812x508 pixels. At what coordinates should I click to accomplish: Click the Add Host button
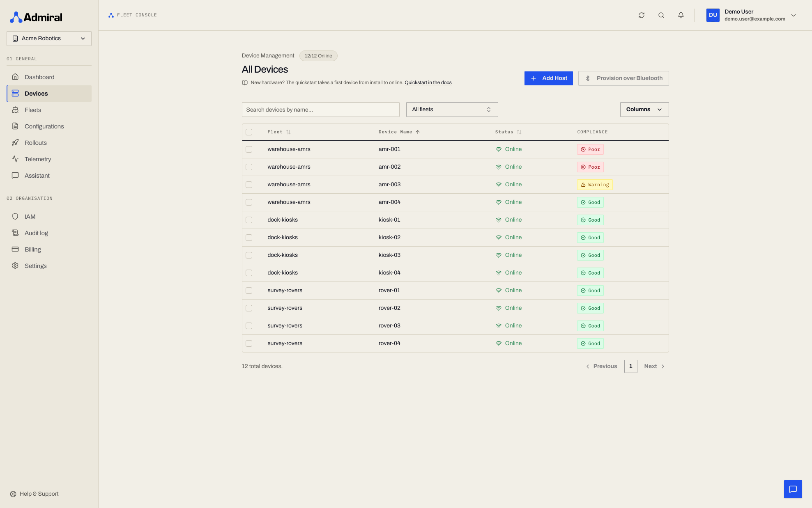point(548,78)
